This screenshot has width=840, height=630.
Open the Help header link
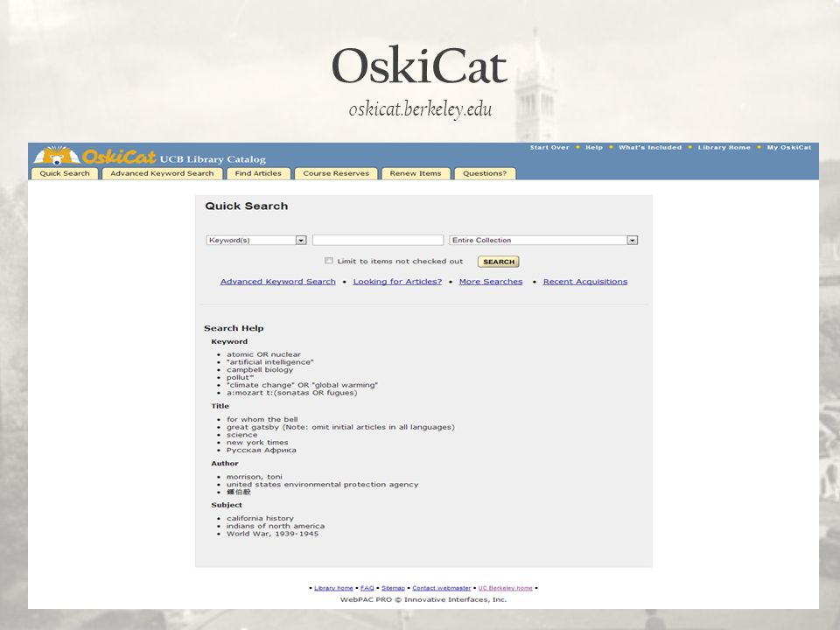[594, 147]
